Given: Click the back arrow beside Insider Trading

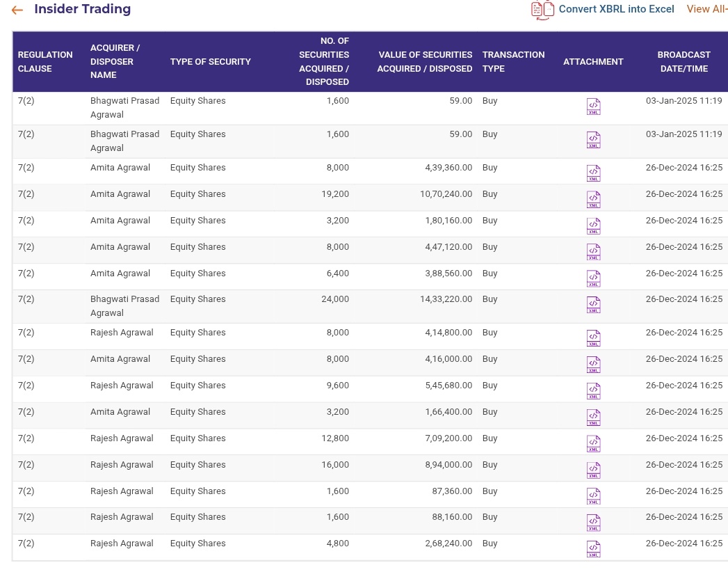Looking at the screenshot, I should tap(17, 10).
